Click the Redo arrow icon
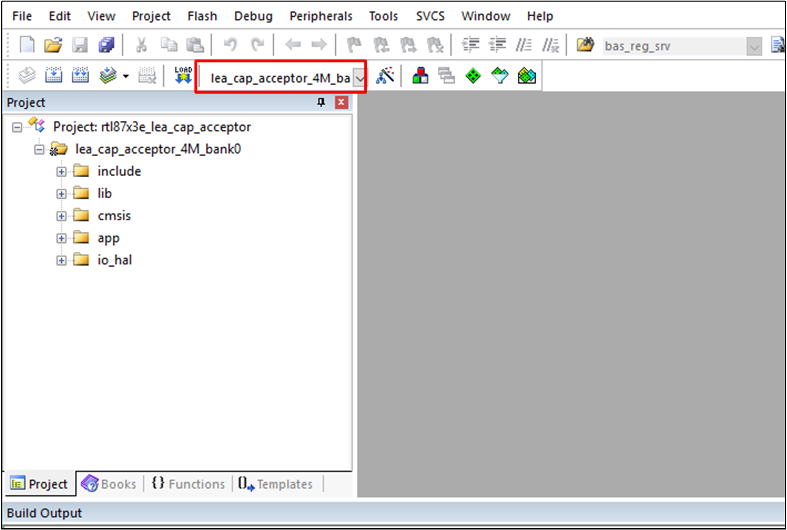787x530 pixels. (x=257, y=45)
